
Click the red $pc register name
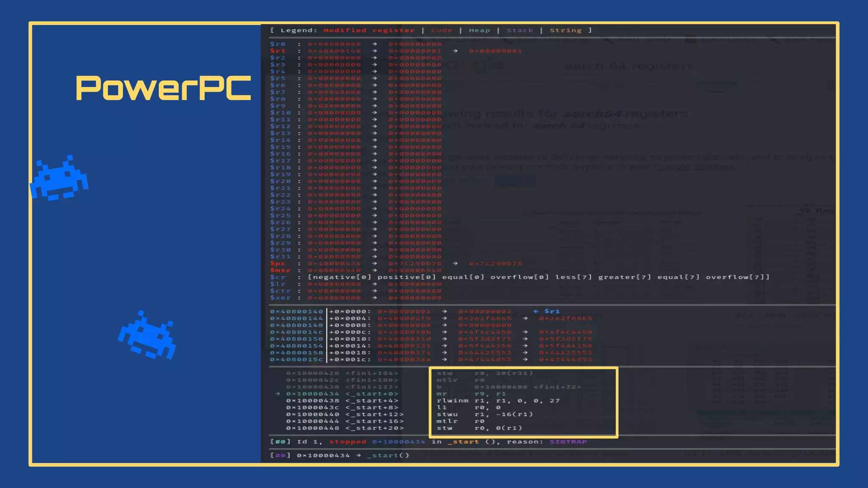pos(278,263)
